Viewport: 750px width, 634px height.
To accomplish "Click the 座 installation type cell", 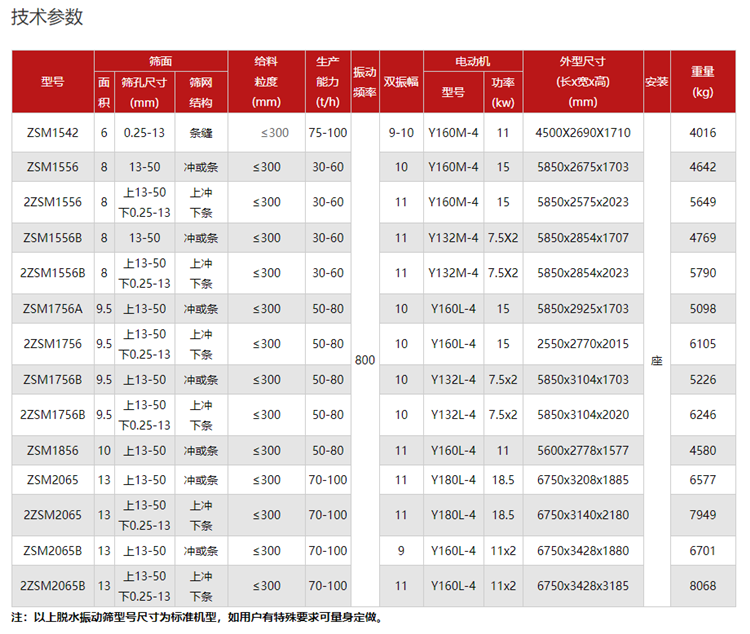I will click(x=656, y=359).
